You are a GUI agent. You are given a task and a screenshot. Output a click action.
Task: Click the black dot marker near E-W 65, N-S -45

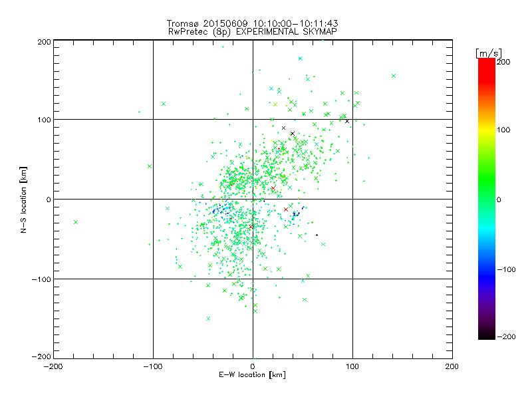click(x=317, y=235)
